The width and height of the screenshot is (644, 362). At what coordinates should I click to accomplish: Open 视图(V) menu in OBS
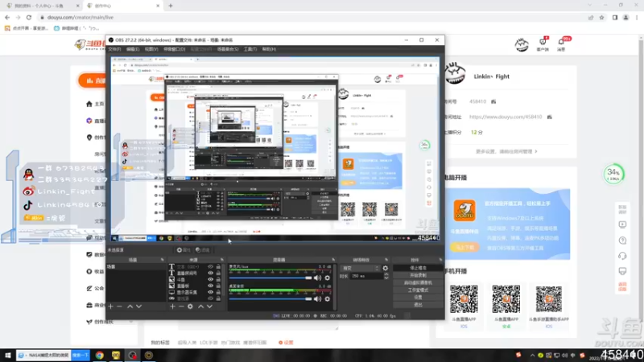point(151,49)
